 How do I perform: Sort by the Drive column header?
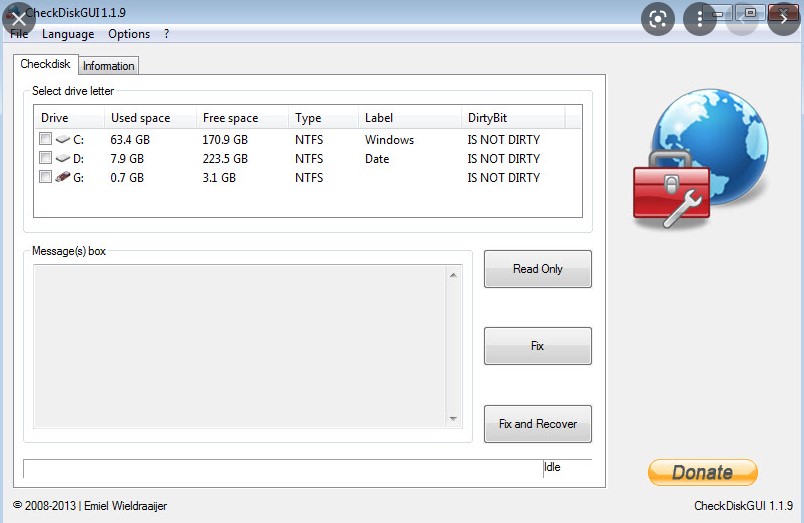click(69, 117)
